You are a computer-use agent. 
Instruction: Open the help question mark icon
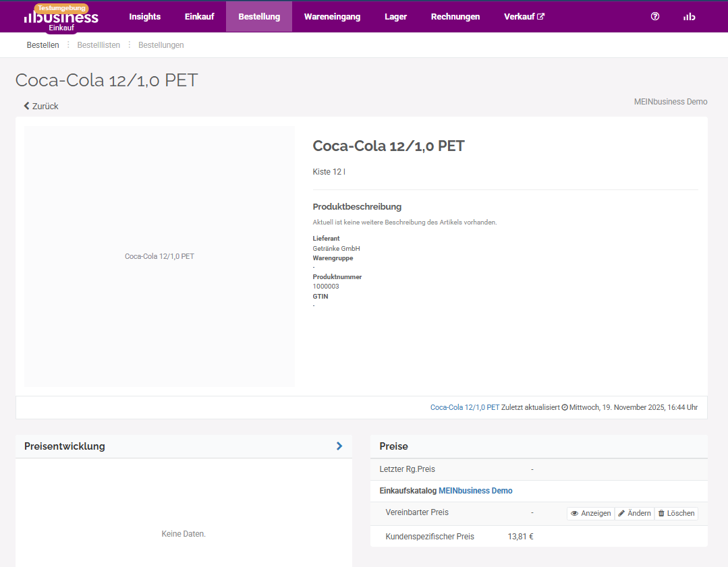pyautogui.click(x=655, y=16)
